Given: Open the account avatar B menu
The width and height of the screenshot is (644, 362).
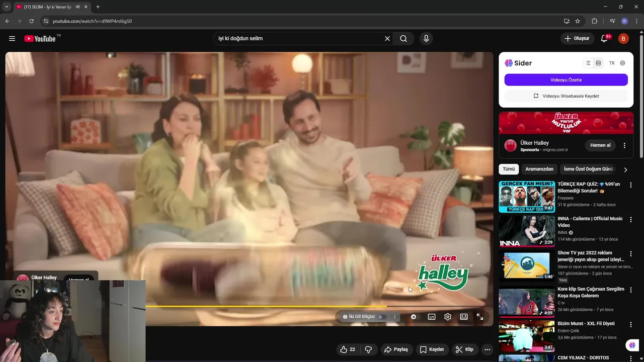Looking at the screenshot, I should click(x=623, y=39).
